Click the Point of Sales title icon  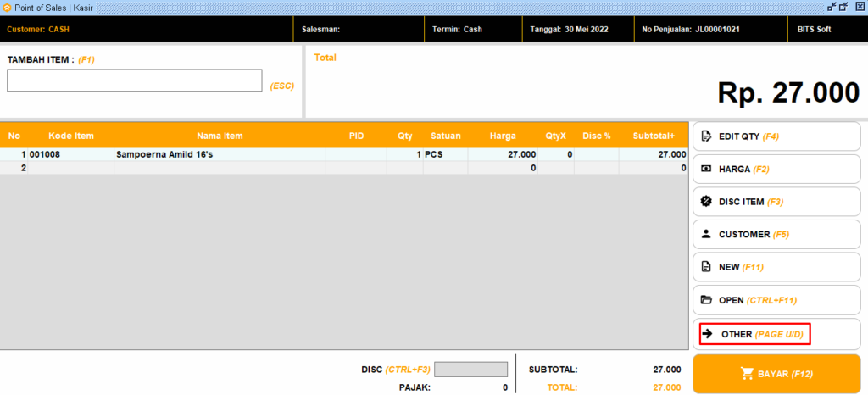click(x=7, y=8)
